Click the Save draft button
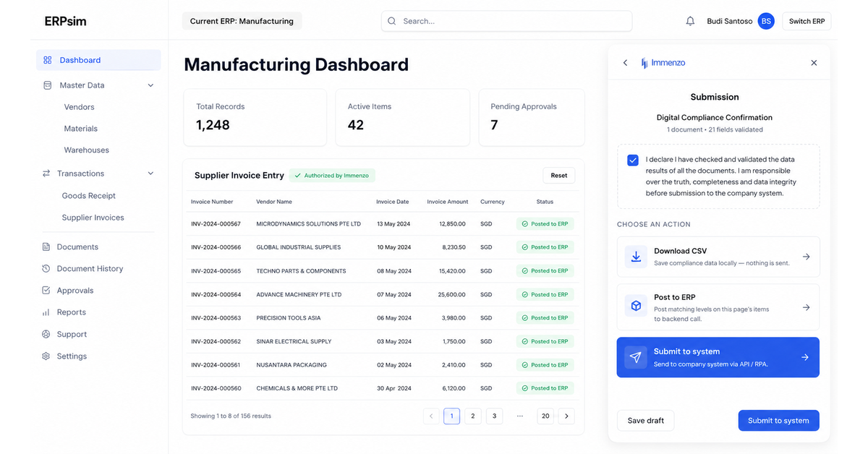Screen dimensions: 868x454 pos(646,421)
